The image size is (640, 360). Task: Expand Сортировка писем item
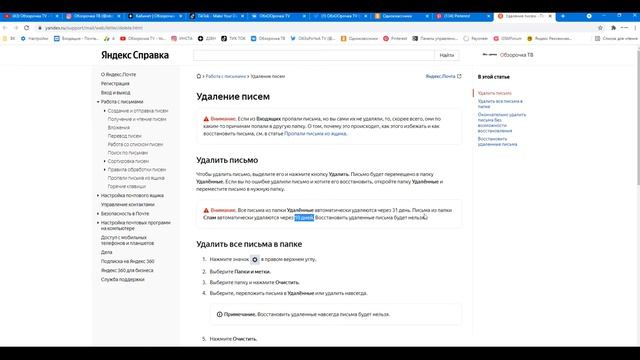pos(104,161)
